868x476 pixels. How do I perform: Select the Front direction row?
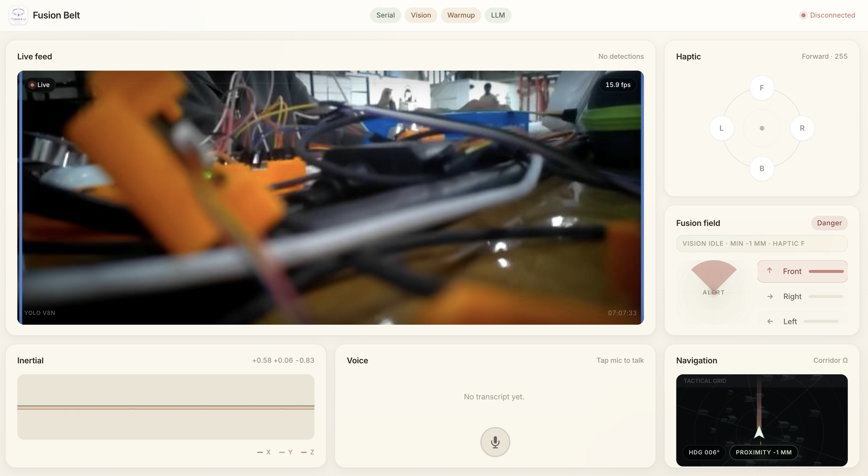(x=802, y=271)
